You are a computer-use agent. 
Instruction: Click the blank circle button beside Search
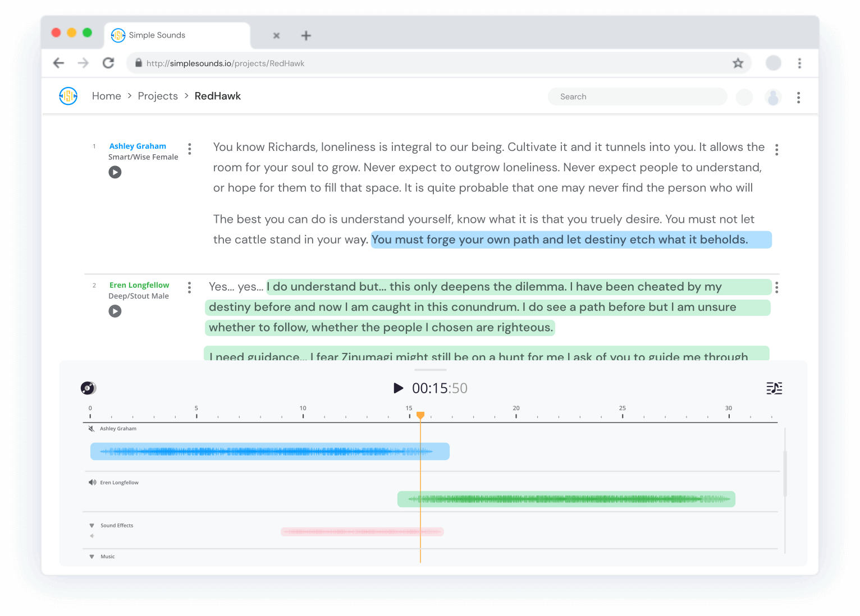coord(744,97)
